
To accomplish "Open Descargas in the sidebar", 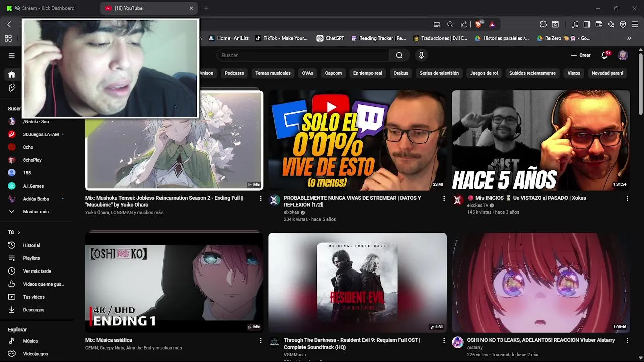I will [36, 310].
